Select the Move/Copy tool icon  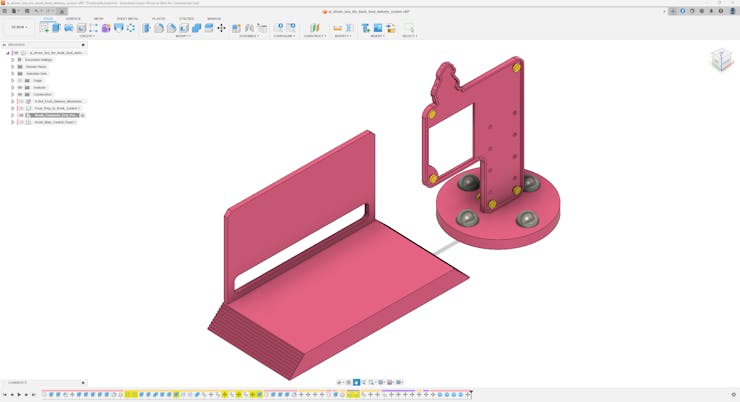221,28
